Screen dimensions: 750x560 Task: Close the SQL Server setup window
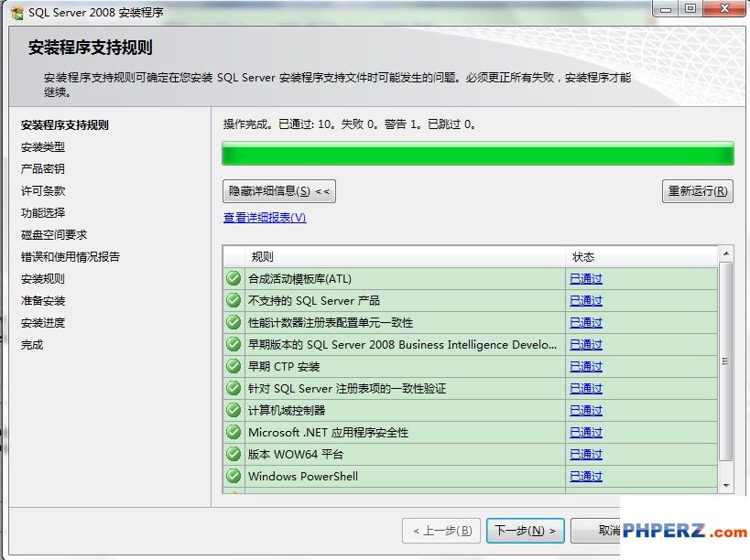tap(724, 9)
